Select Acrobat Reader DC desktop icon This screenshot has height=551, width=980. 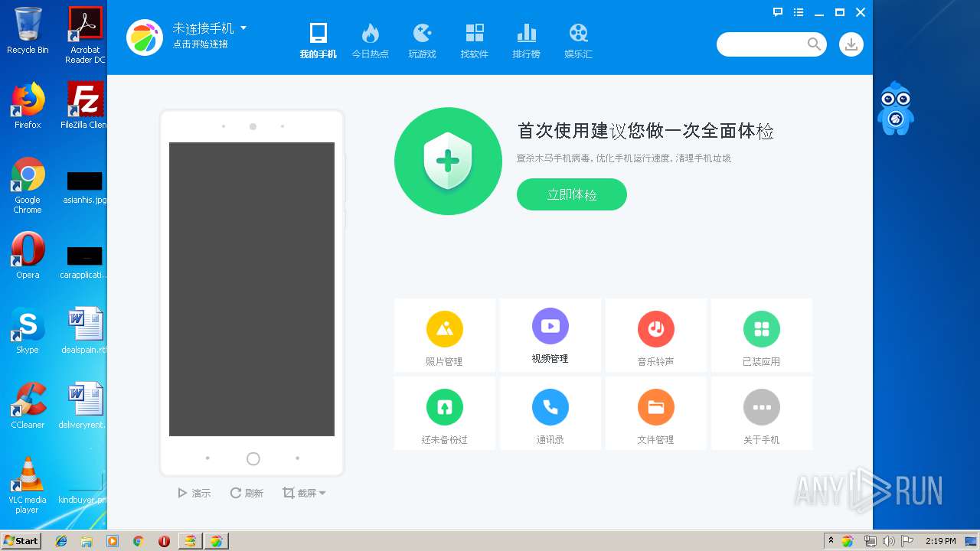(x=85, y=35)
